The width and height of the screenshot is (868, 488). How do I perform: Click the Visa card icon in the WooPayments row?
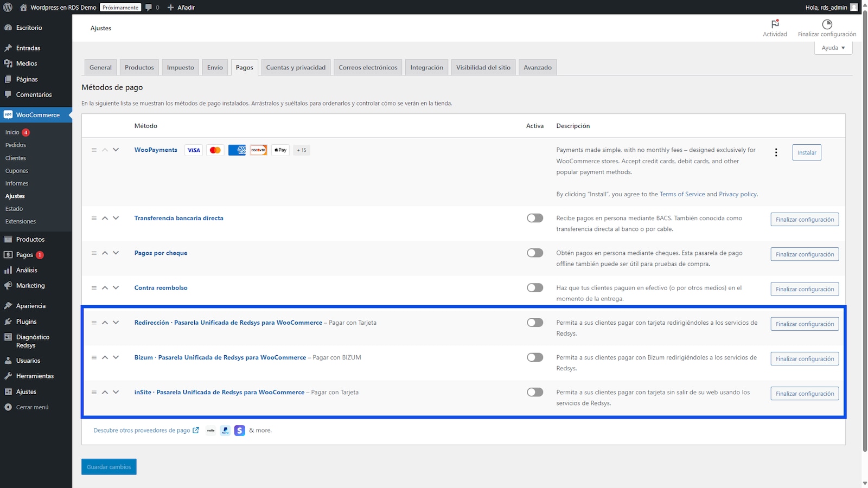[x=194, y=150]
